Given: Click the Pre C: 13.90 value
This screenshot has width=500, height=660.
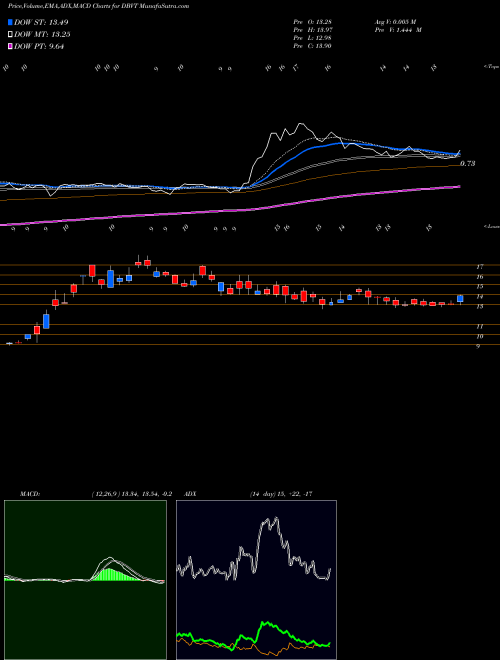Looking at the screenshot, I should pyautogui.click(x=313, y=46).
